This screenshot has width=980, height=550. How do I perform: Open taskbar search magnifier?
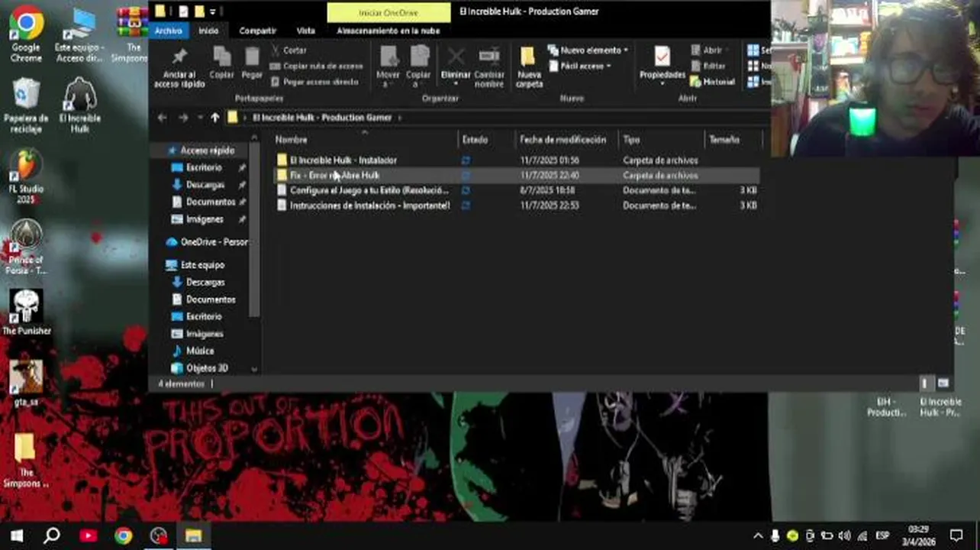point(51,535)
